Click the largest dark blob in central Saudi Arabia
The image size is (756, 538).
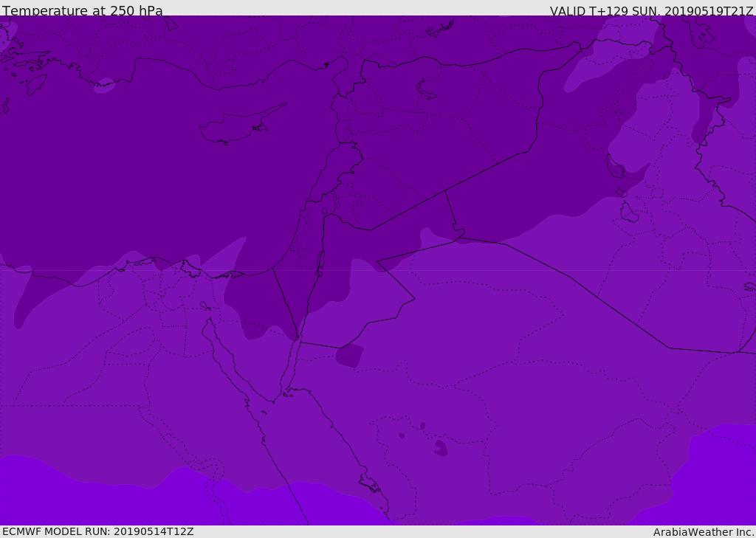click(441, 449)
